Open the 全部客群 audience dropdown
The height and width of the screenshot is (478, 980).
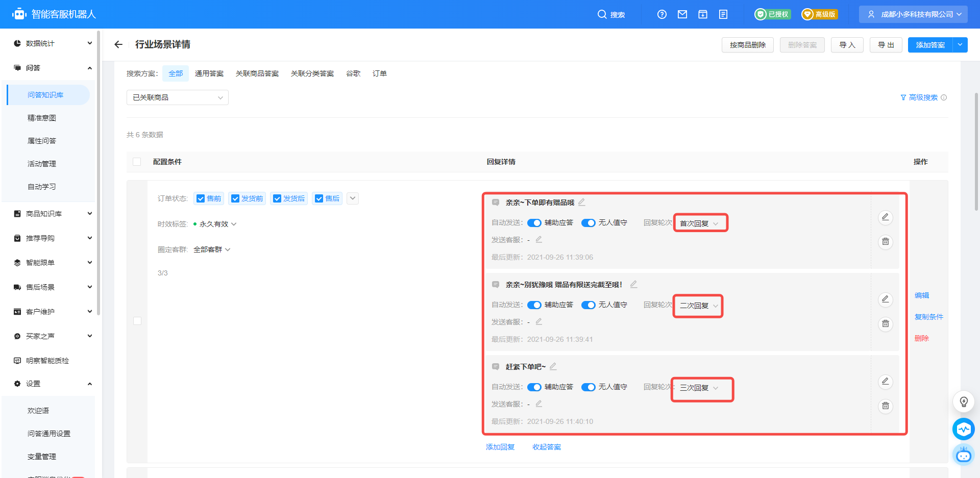[x=212, y=249]
